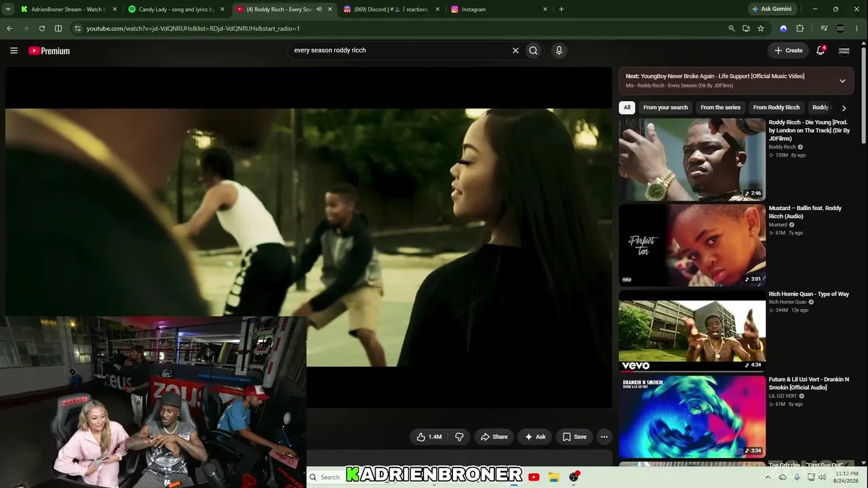Open Ask Gemini in the browser

click(x=771, y=9)
